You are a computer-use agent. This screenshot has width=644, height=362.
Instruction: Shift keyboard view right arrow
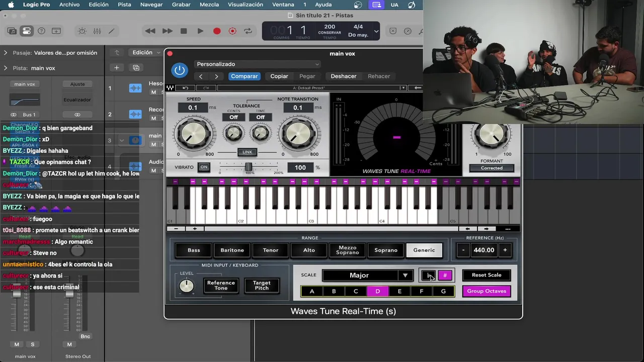487,229
